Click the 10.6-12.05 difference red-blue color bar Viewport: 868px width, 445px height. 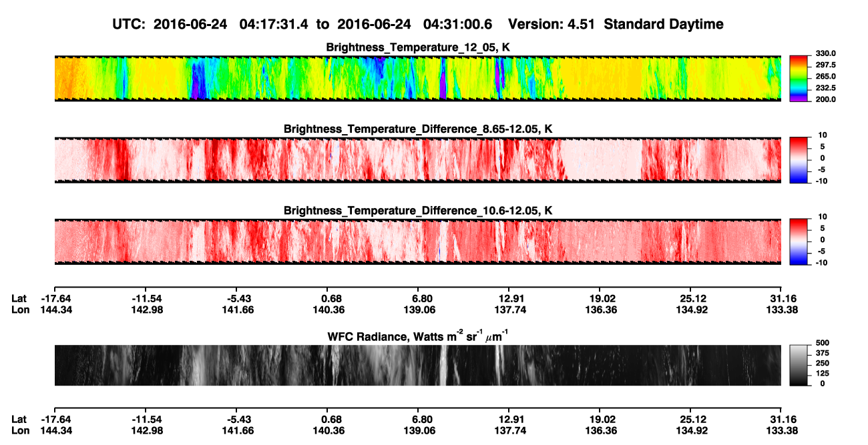tap(799, 241)
